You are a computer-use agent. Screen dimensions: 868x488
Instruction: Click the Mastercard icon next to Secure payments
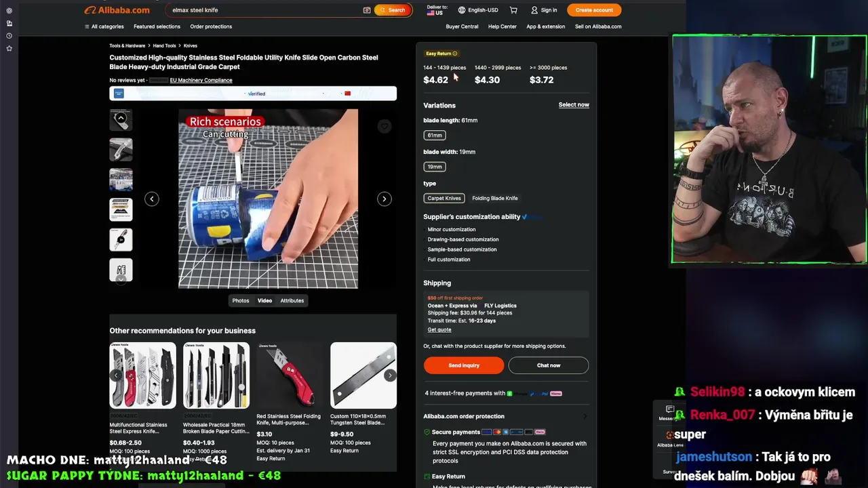click(x=497, y=432)
